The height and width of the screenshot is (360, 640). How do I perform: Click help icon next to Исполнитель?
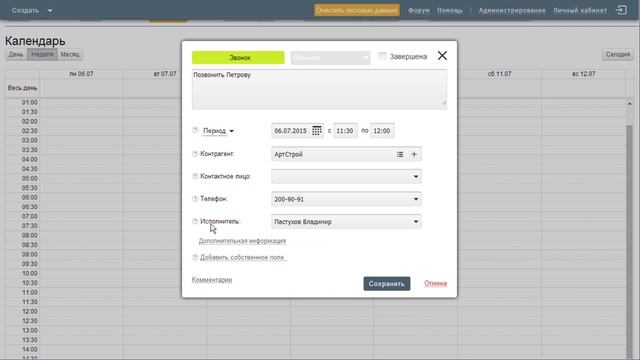[195, 221]
